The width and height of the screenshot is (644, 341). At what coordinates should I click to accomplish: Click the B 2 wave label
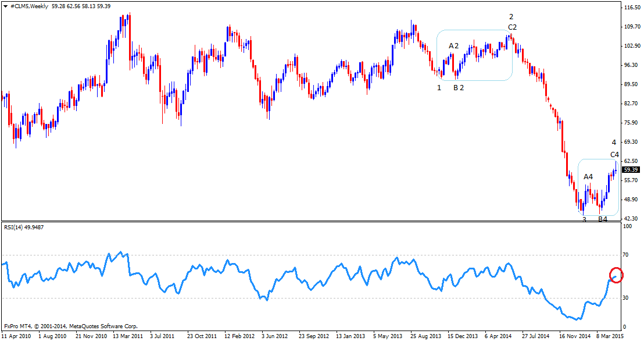pyautogui.click(x=459, y=87)
